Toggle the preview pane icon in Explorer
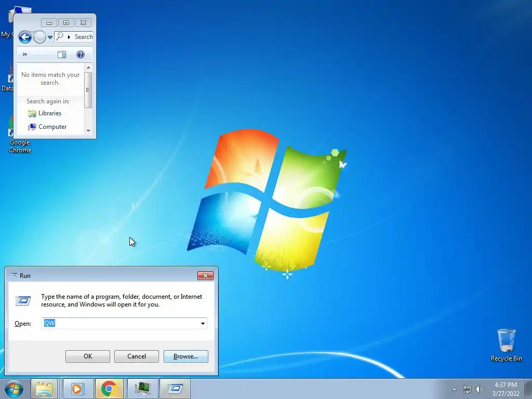 point(62,55)
